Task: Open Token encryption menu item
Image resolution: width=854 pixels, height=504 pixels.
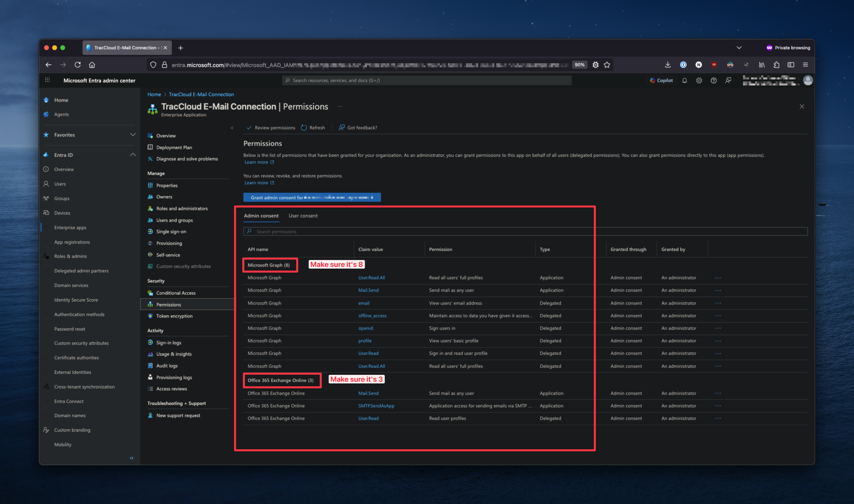Action: click(174, 316)
